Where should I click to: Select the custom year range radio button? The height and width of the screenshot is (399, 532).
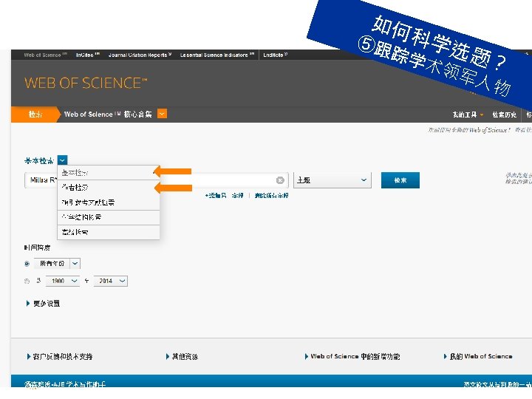[x=27, y=281]
